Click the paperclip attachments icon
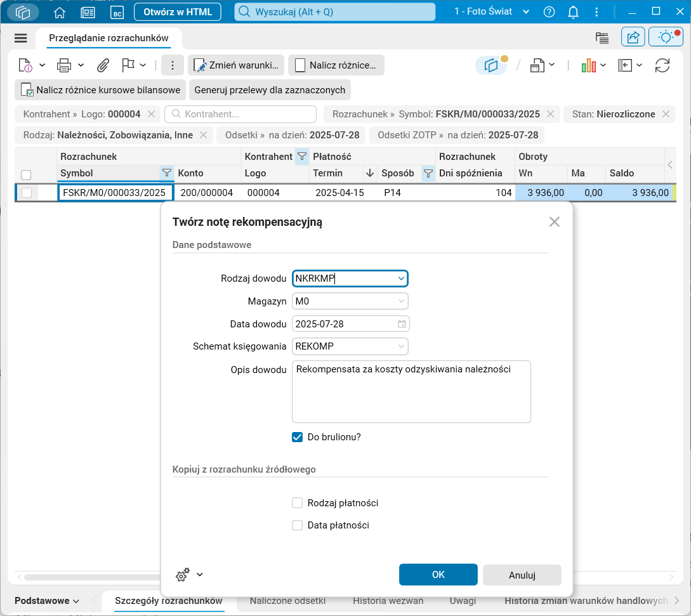Image resolution: width=691 pixels, height=616 pixels. [x=103, y=65]
